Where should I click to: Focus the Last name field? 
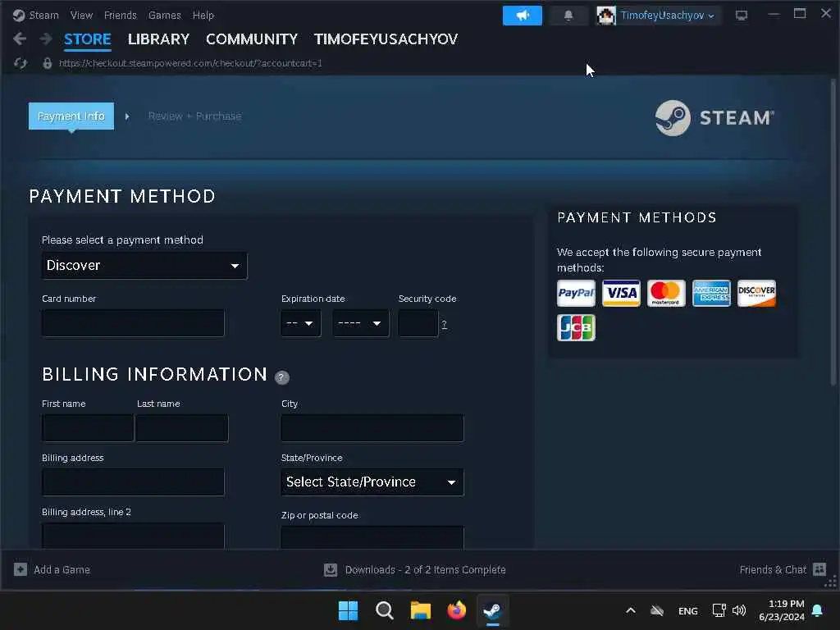point(182,427)
